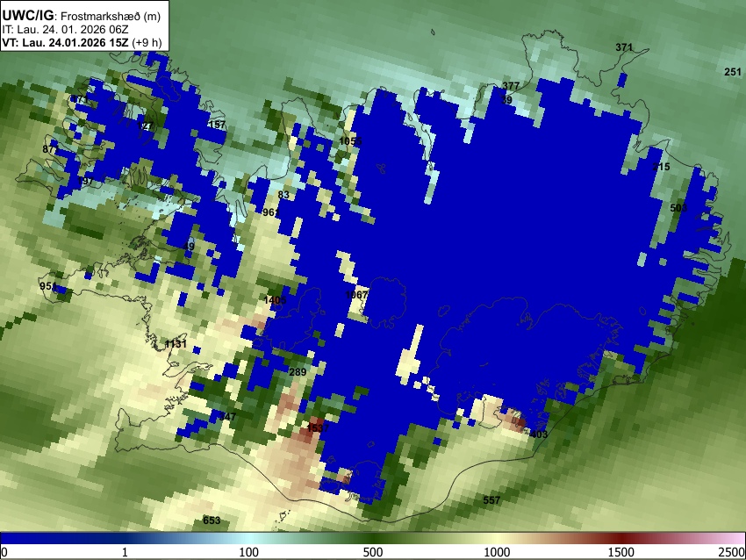Click the '403' value on the southeast coast
This screenshot has height=560, width=746.
tap(539, 434)
